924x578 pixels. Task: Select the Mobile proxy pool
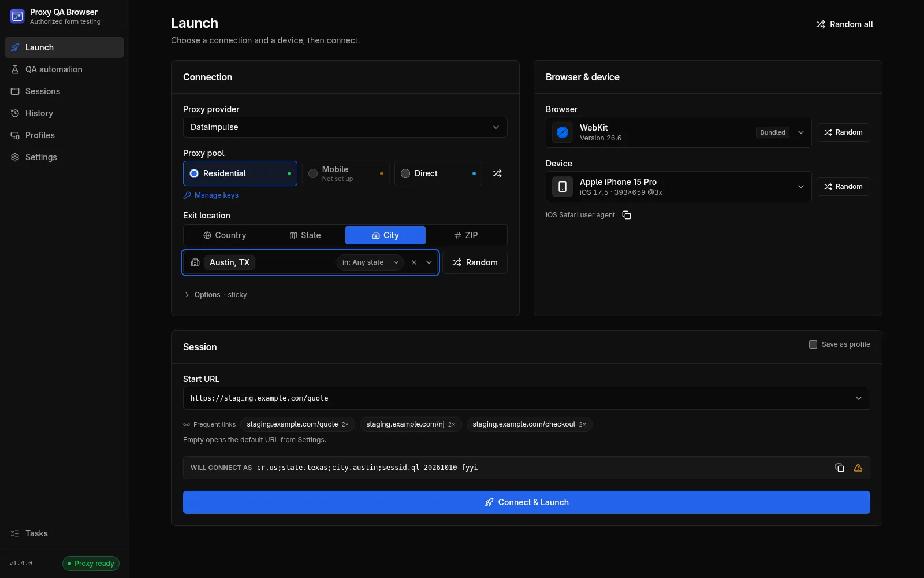(x=346, y=173)
